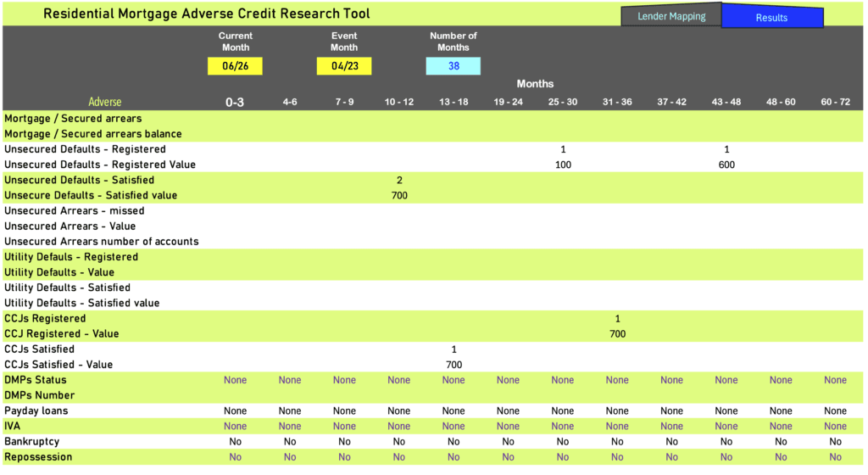The image size is (868, 475).
Task: Click the Unsecure Defaults - Satisfied value label
Action: coord(91,195)
